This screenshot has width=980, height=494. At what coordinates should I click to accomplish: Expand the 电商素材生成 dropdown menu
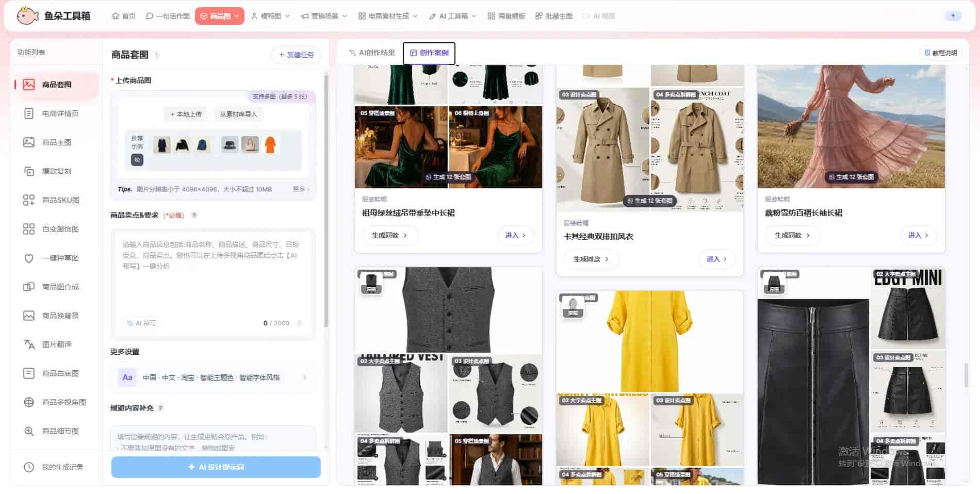tap(388, 16)
